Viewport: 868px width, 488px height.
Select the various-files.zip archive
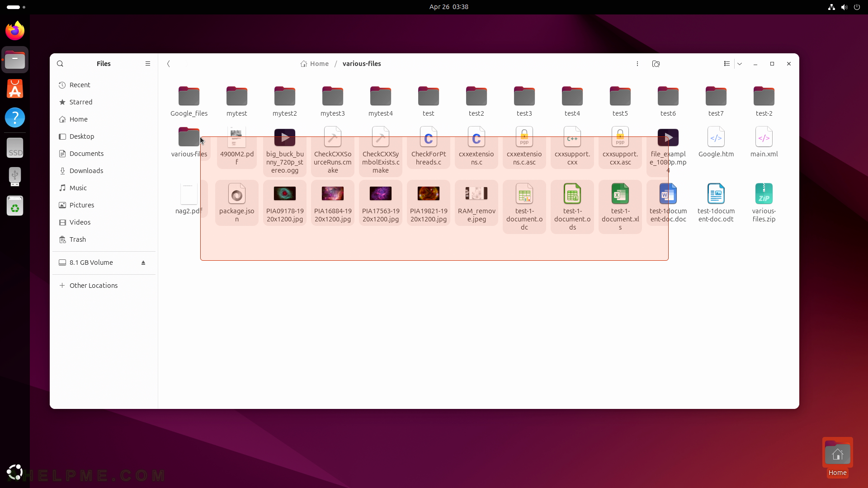pos(764,203)
